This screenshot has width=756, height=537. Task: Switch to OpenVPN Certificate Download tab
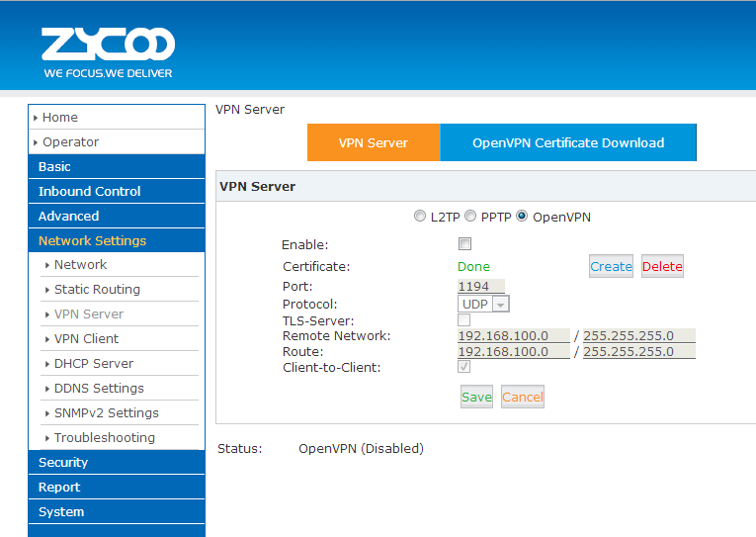click(568, 142)
